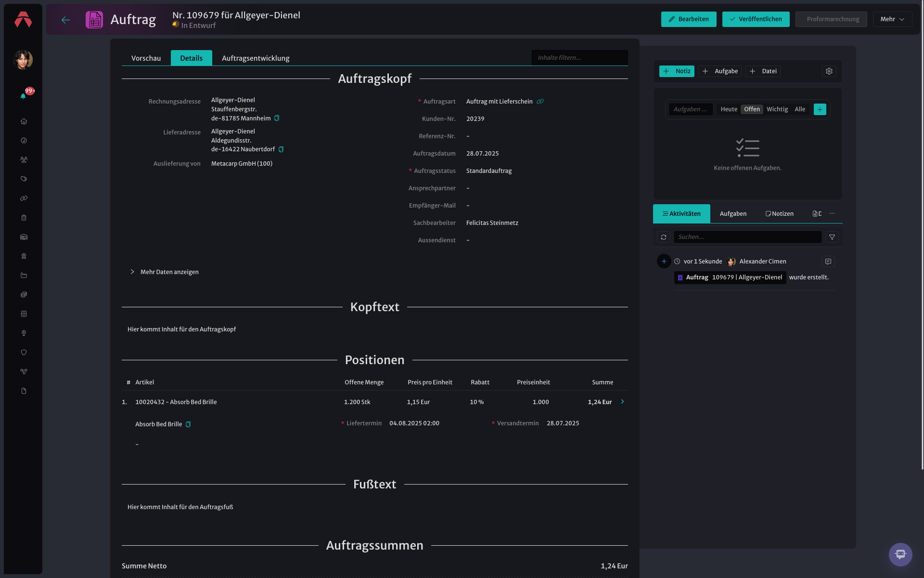Click Auslieferung von Metacarp GmbH (100)
The height and width of the screenshot is (578, 924).
point(242,164)
